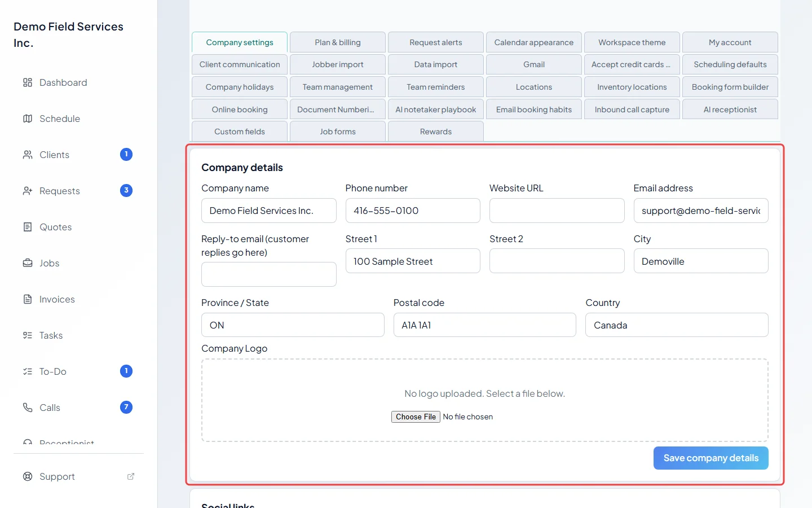
Task: Click the Invoices file icon
Action: pos(28,299)
